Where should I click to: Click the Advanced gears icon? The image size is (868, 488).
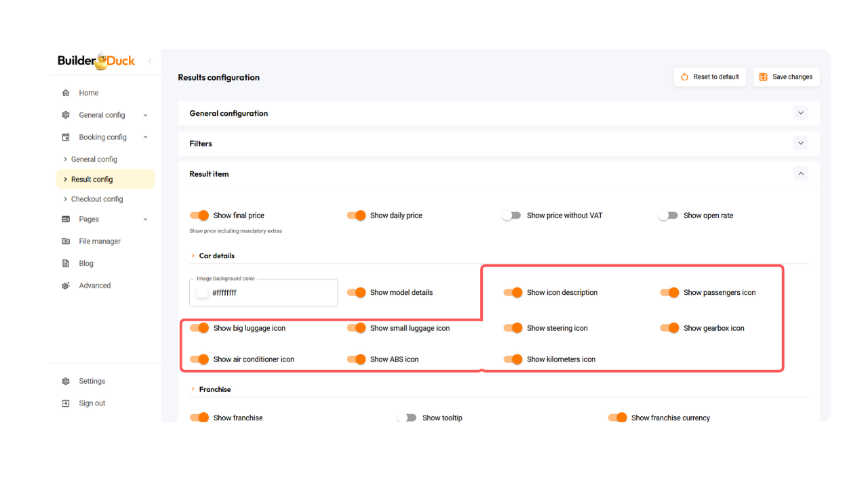pyautogui.click(x=66, y=285)
